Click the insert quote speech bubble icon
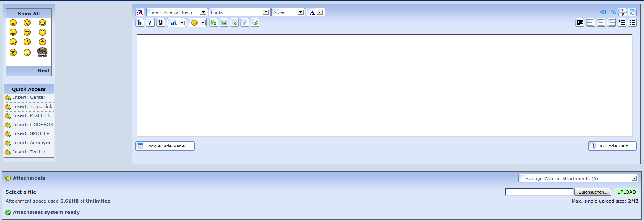This screenshot has width=644, height=221. point(245,23)
